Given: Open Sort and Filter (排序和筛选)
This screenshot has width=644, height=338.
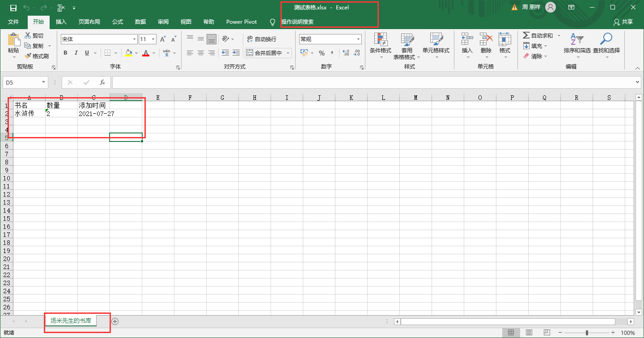Looking at the screenshot, I should click(577, 46).
